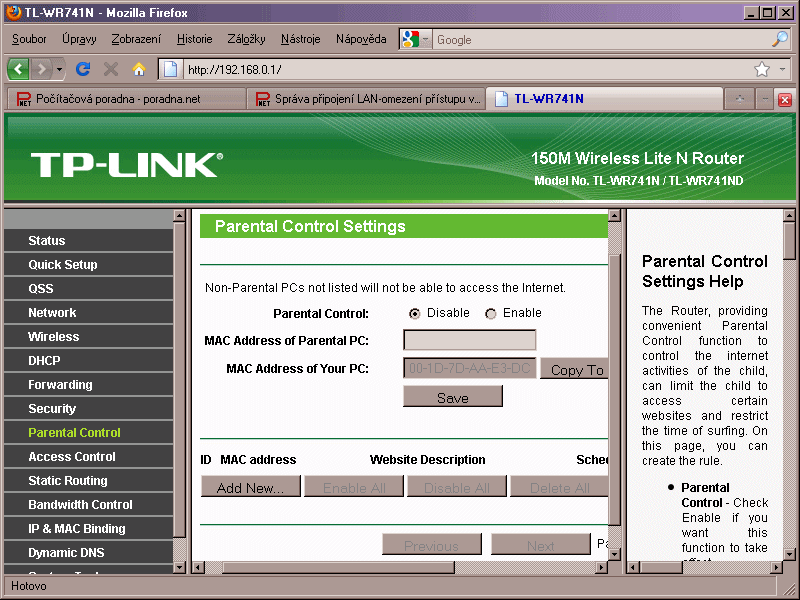Screen dimensions: 800x600
Task: Select the Enable parental control radio button
Action: 490,314
